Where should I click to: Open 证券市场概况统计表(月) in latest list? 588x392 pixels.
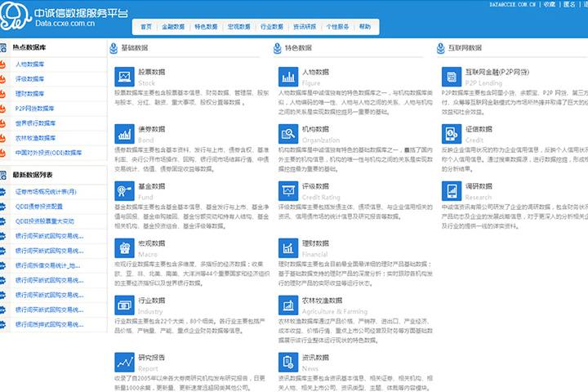46,192
